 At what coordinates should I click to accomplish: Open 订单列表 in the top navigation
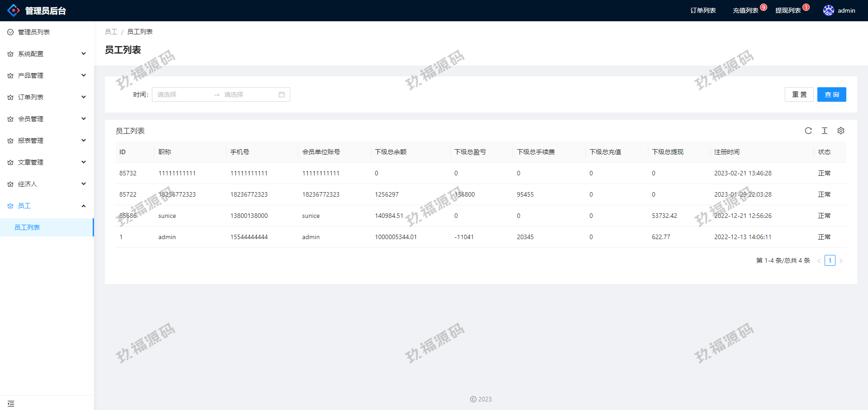coord(703,10)
